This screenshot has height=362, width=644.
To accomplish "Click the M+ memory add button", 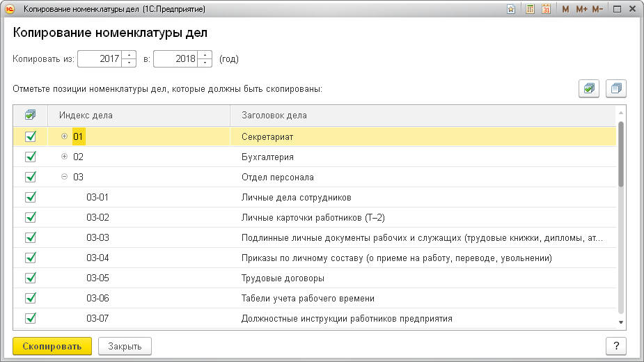I will (x=581, y=9).
